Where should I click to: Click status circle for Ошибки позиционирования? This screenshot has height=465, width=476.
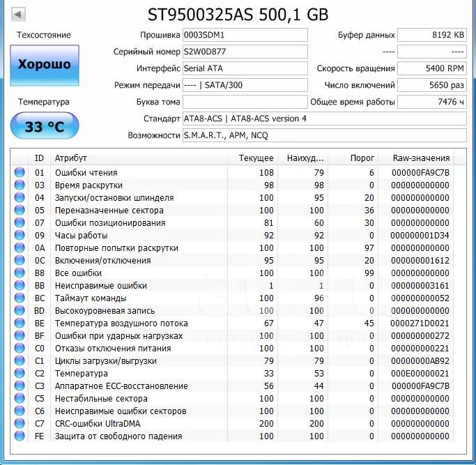pos(20,222)
